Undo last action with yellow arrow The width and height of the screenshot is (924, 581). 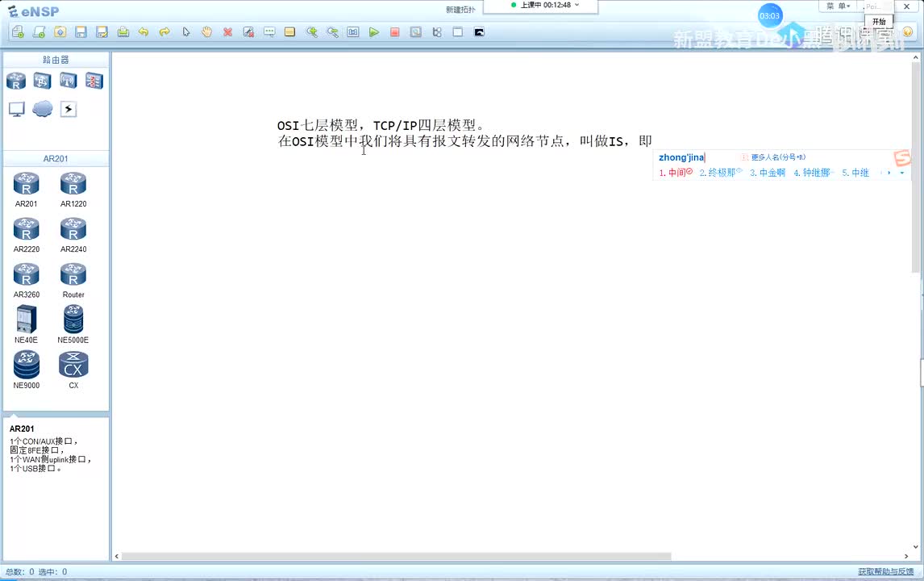coord(144,31)
